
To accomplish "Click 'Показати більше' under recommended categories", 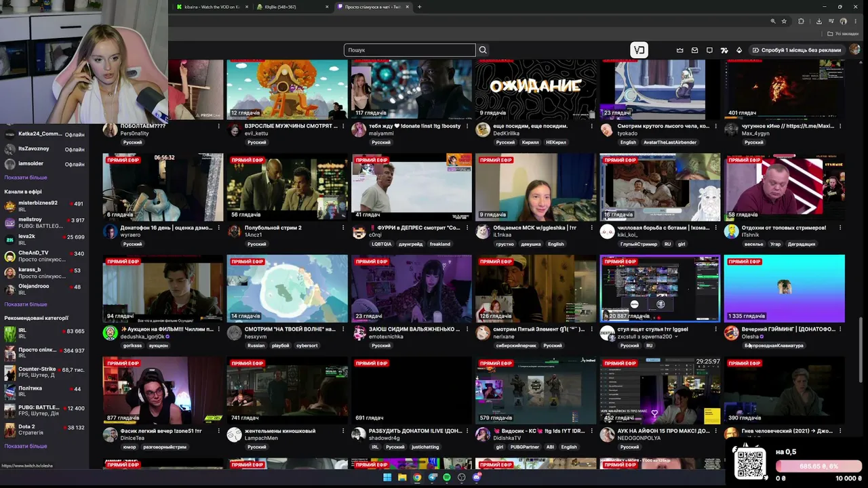I will tap(26, 446).
